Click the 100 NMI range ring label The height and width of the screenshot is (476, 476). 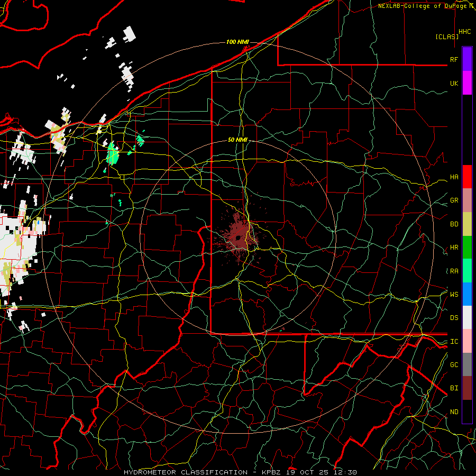(237, 42)
